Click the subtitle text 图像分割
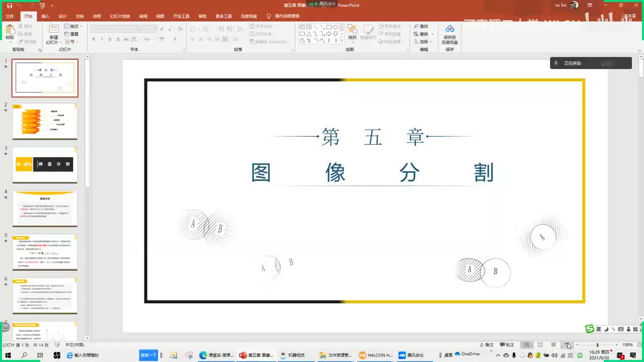 pos(372,172)
